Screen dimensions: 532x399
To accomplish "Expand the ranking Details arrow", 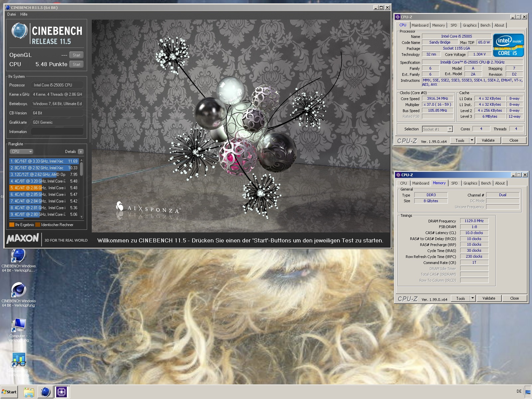I will point(81,152).
